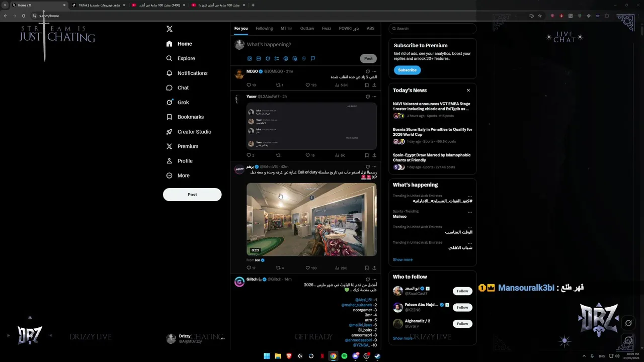The image size is (644, 362).
Task: Open Creator Studio
Action: pos(188,132)
